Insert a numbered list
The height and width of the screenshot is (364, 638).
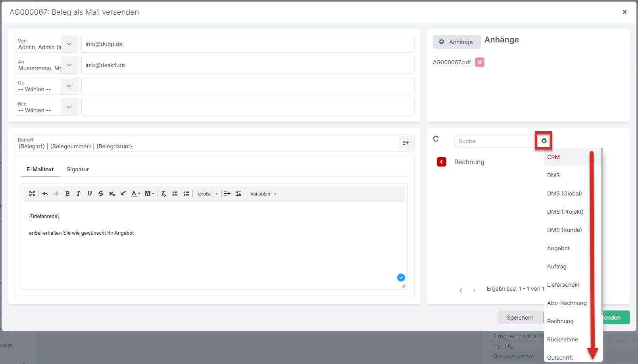click(175, 193)
